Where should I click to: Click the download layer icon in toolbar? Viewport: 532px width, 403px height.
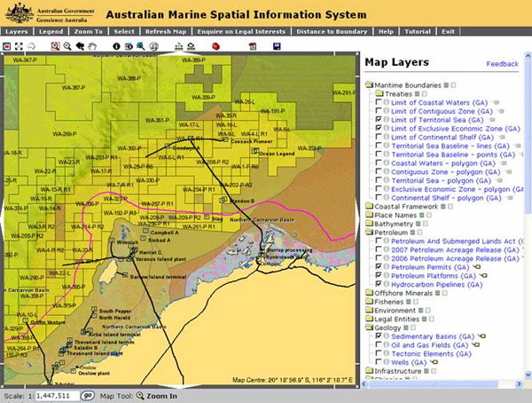[x=192, y=46]
